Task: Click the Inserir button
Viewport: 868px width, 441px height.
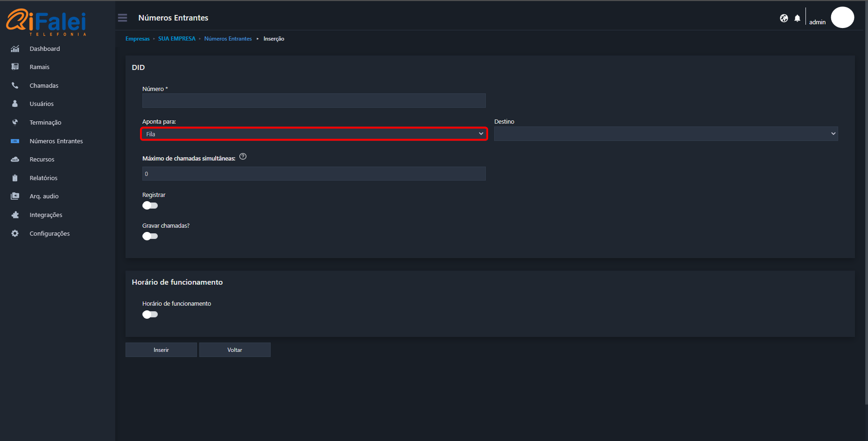Action: pos(161,350)
